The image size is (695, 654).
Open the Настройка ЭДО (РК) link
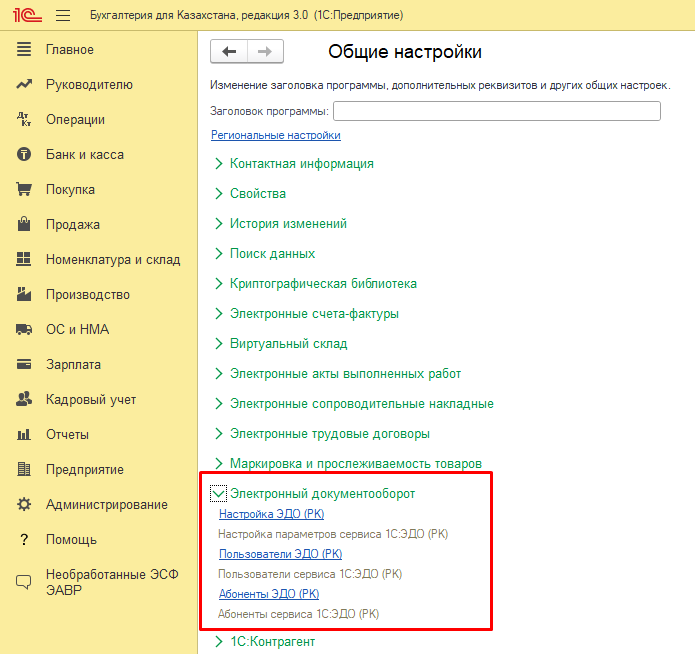point(272,514)
